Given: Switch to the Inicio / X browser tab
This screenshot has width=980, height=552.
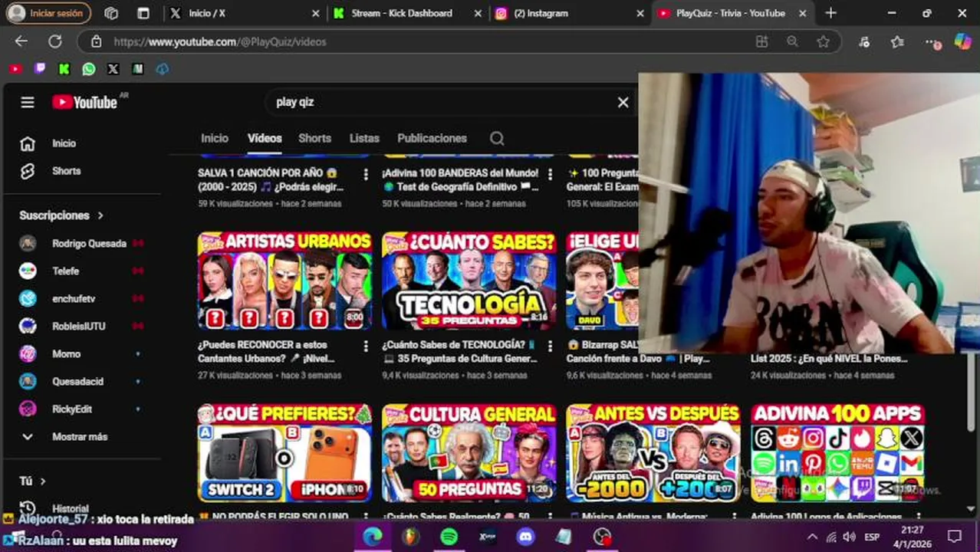Looking at the screenshot, I should (244, 13).
